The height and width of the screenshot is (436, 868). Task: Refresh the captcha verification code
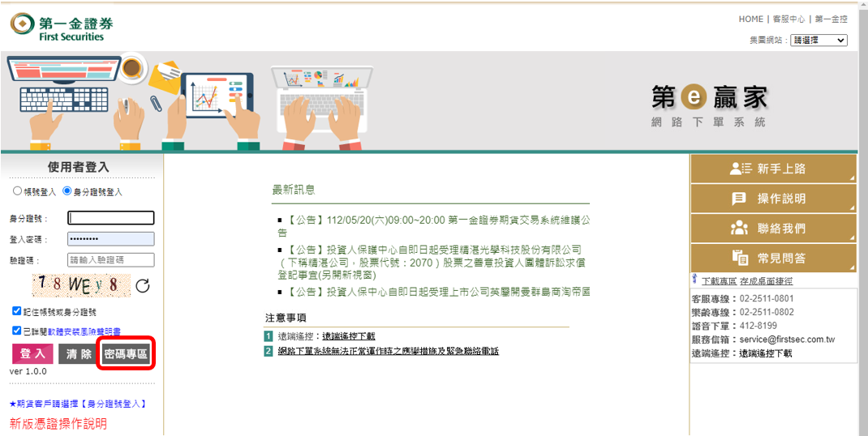click(x=143, y=285)
